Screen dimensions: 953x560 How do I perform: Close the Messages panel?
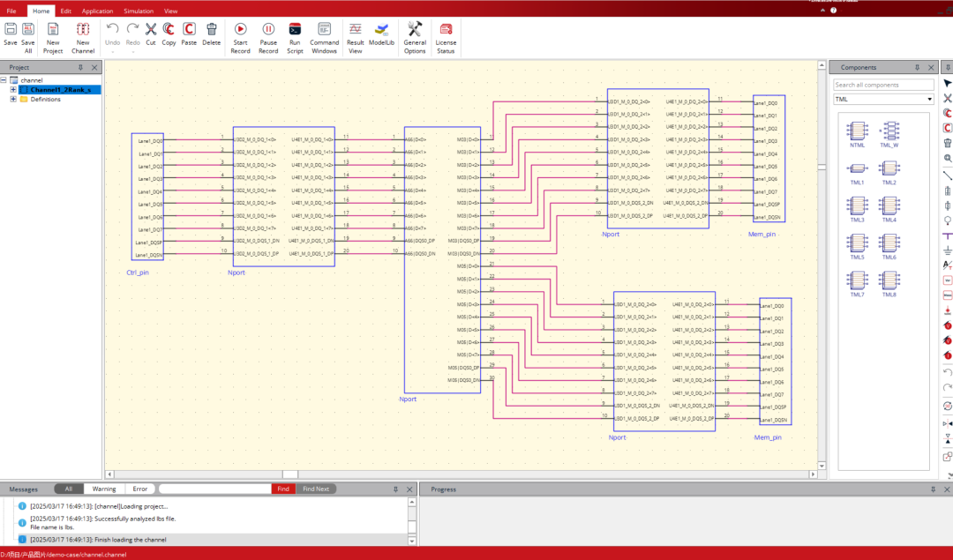pyautogui.click(x=409, y=489)
